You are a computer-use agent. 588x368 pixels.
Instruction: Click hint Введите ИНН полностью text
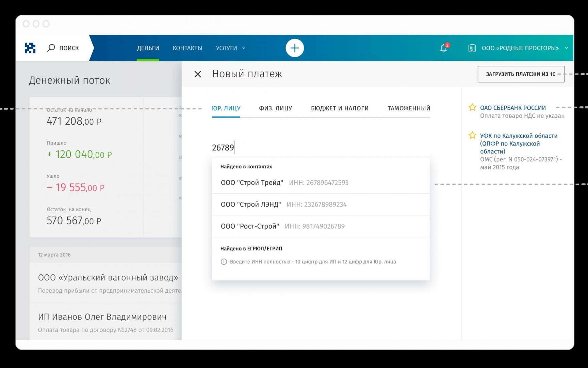[313, 262]
